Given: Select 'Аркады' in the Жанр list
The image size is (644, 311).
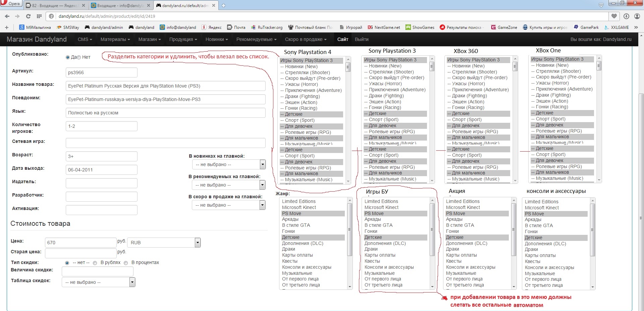Looking at the screenshot, I should coord(313,219).
